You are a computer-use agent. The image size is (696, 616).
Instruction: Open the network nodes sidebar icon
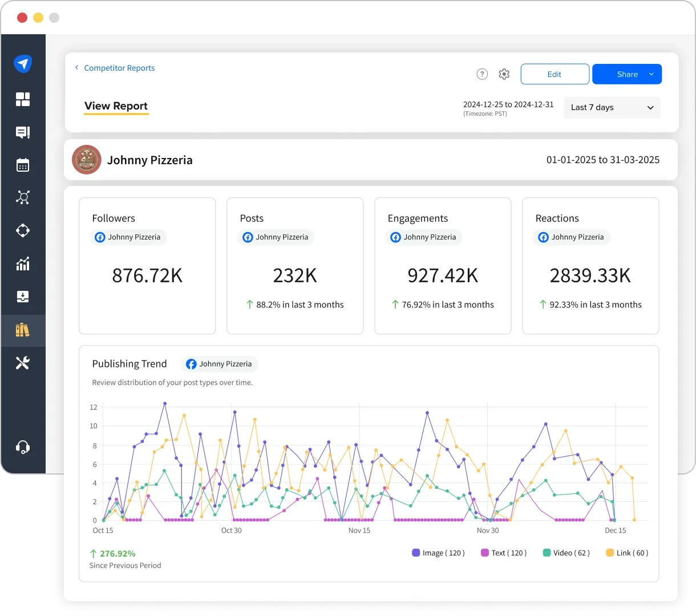23,197
